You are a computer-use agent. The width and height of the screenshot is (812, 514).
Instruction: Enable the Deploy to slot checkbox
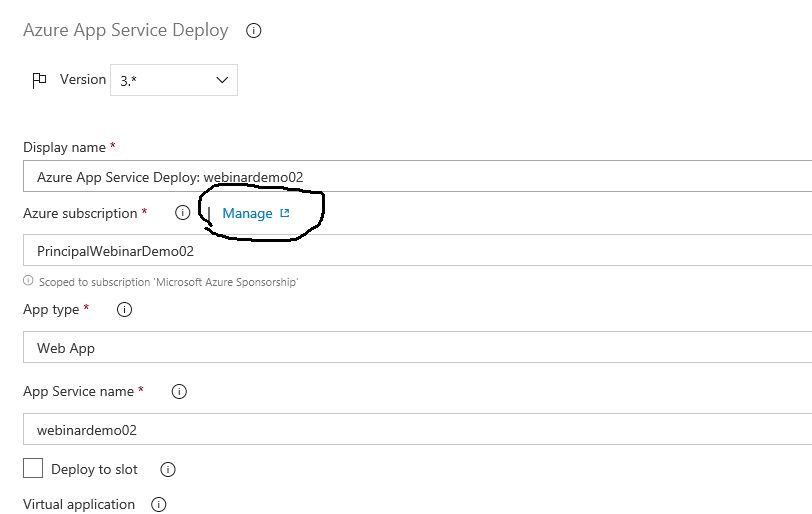click(x=33, y=468)
